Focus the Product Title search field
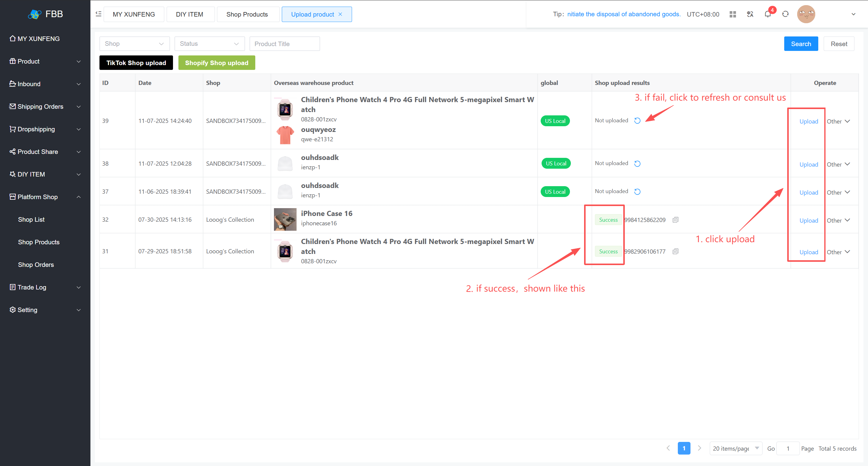Screen dimensions: 868x466 click(285, 44)
